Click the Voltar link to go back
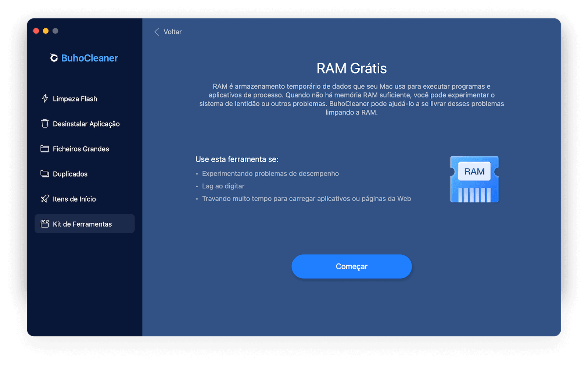 172,32
